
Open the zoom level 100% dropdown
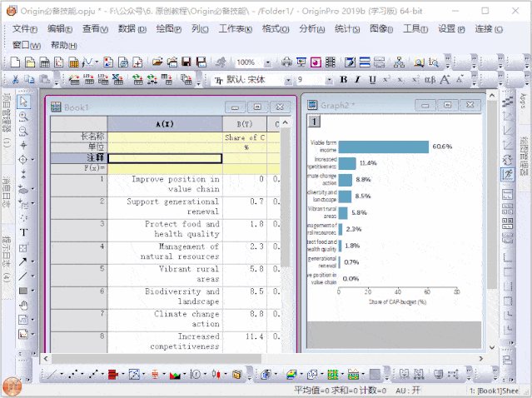point(268,62)
